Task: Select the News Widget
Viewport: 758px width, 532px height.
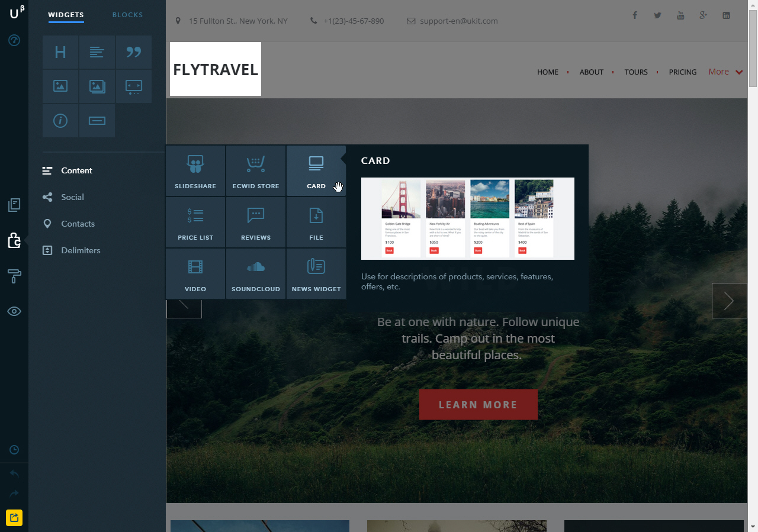Action: (x=316, y=273)
